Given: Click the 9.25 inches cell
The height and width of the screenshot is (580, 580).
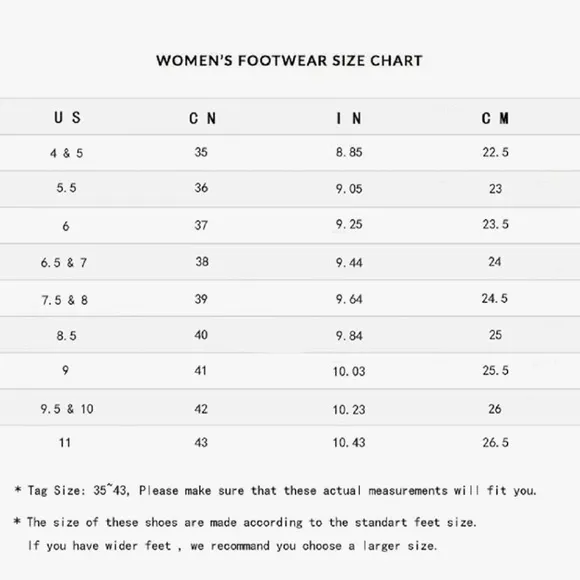Looking at the screenshot, I should click(x=349, y=224).
